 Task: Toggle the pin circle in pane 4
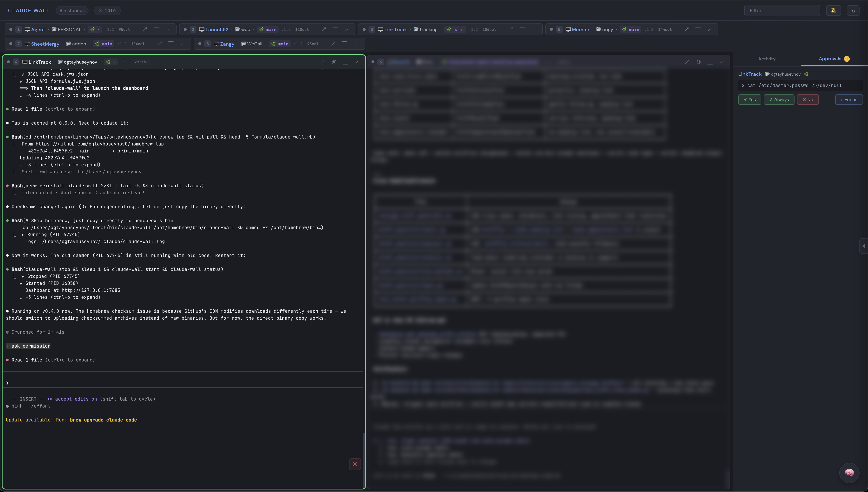(334, 62)
